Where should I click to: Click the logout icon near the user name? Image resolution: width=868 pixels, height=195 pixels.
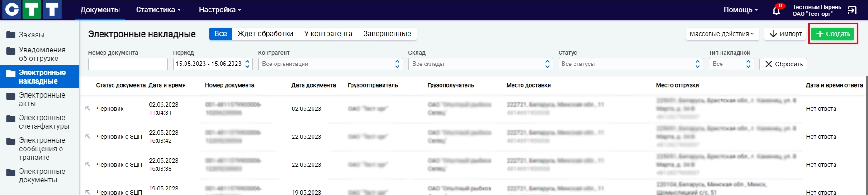pyautogui.click(x=852, y=10)
